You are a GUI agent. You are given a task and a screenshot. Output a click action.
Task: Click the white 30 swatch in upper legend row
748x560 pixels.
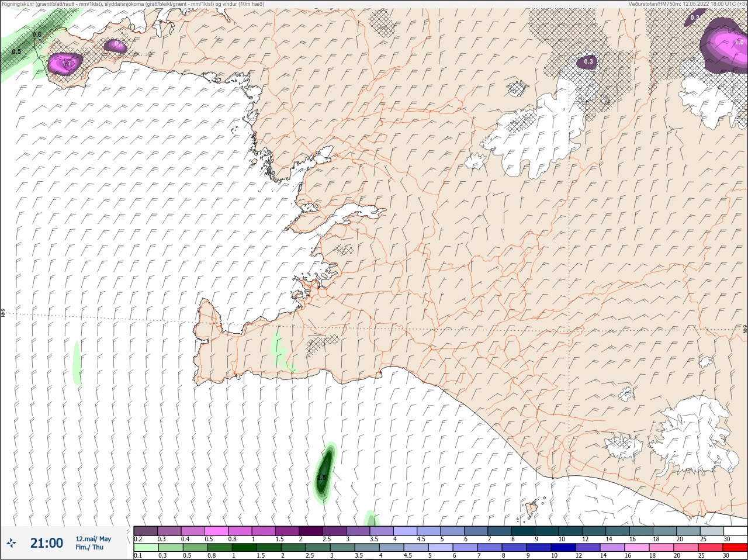point(736,531)
